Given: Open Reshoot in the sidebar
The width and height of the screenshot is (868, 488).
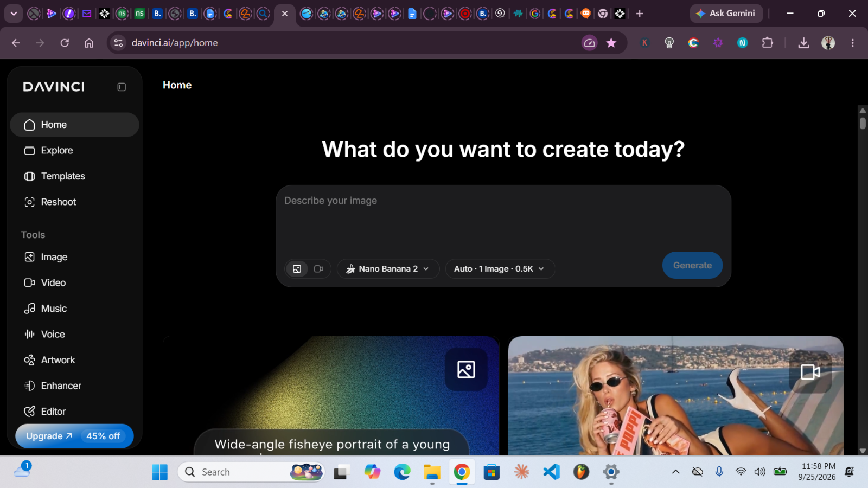Looking at the screenshot, I should pos(74,202).
